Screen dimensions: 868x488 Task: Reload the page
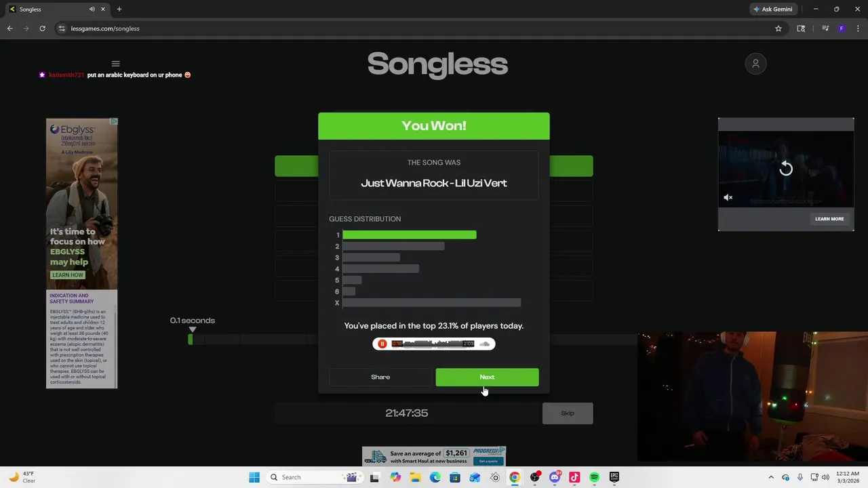click(42, 28)
